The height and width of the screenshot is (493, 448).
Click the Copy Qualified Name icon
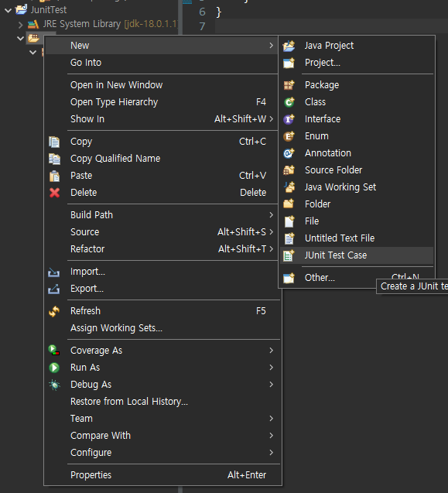(54, 159)
